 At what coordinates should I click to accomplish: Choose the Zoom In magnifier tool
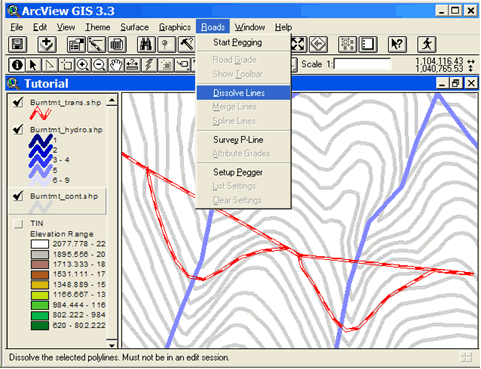coord(83,65)
